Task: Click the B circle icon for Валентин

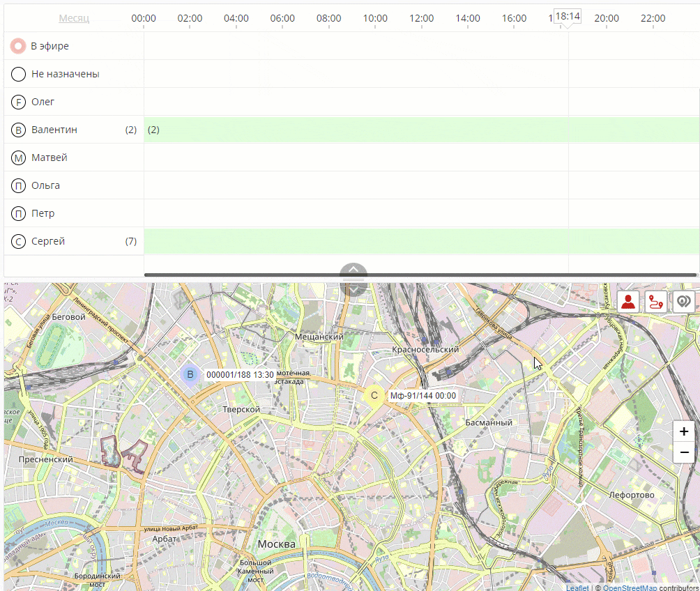Action: [18, 130]
